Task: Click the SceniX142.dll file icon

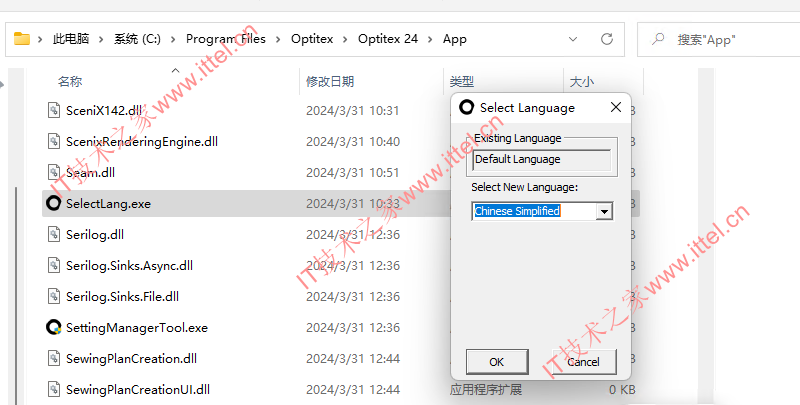Action: (x=54, y=110)
